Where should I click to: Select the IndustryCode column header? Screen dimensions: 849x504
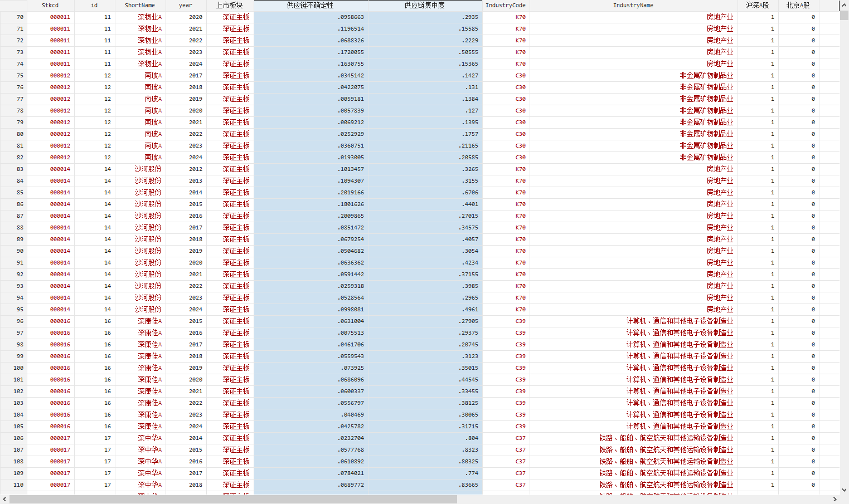[506, 5]
